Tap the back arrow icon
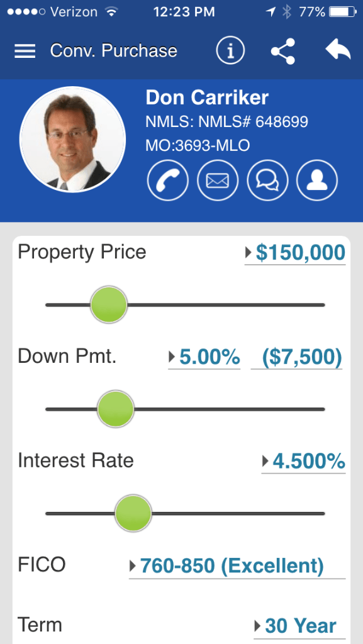The image size is (363, 644). click(338, 50)
